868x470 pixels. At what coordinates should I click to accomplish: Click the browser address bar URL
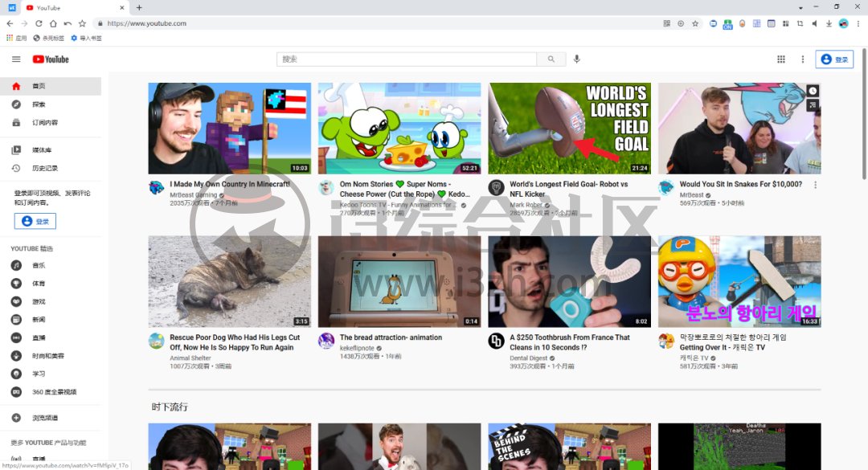tap(147, 23)
